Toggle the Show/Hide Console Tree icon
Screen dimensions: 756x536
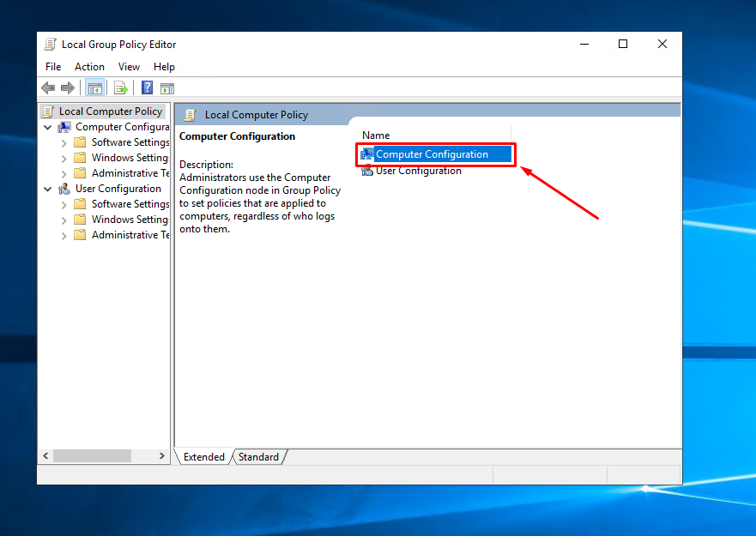click(x=95, y=88)
